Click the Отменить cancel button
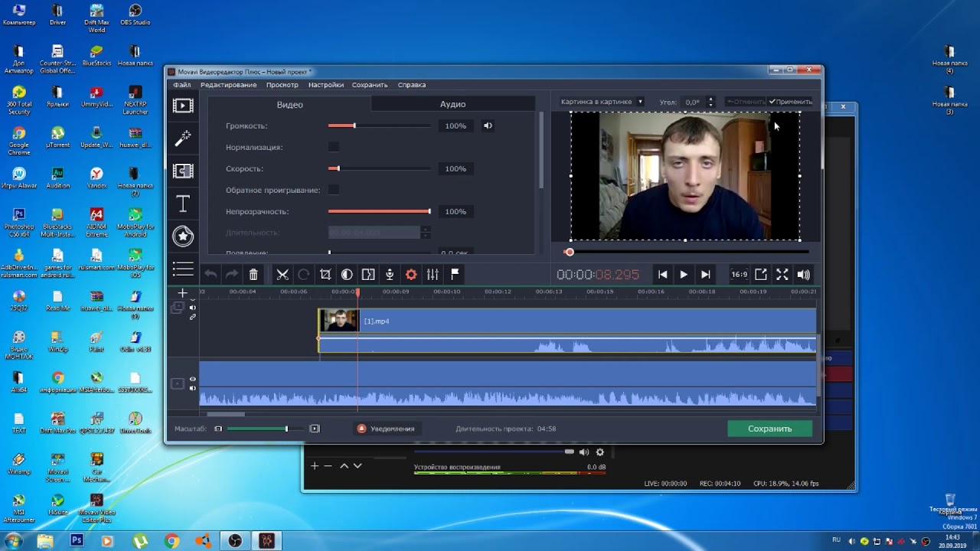The width and height of the screenshot is (980, 551). [746, 102]
